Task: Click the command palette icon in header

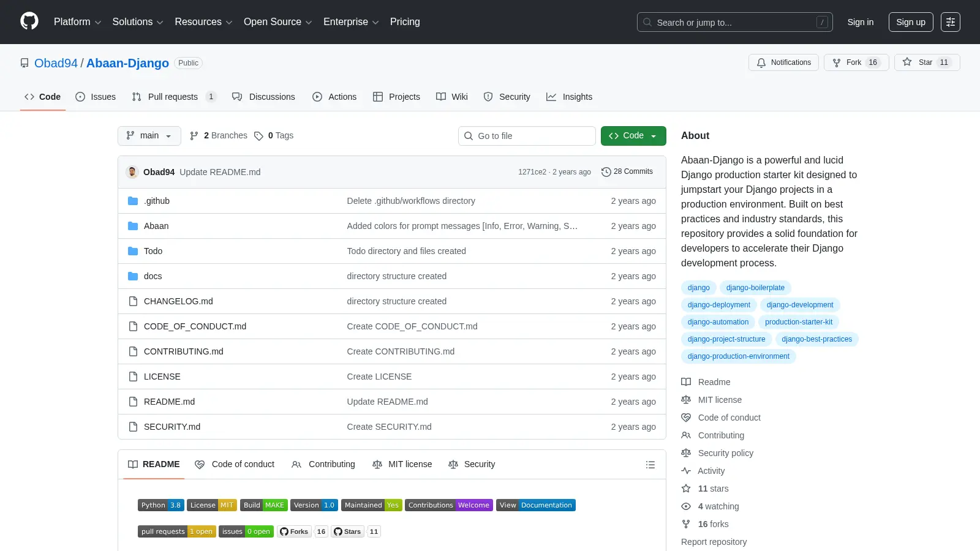Action: coord(951,22)
